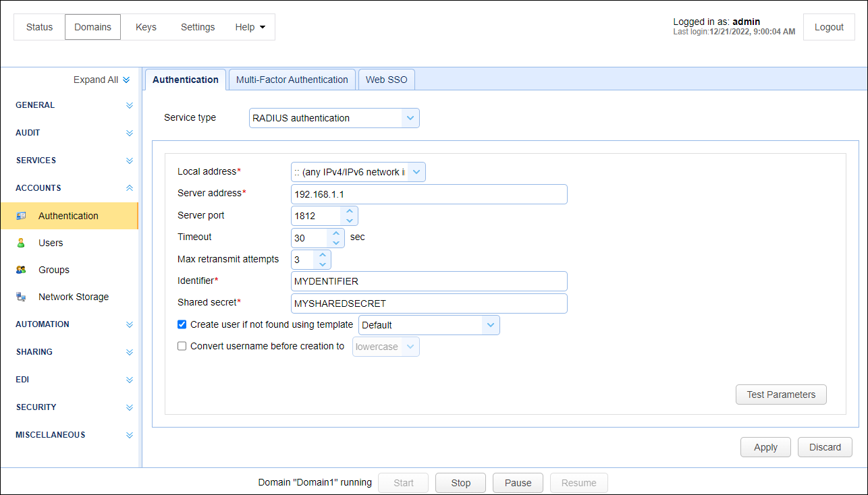868x495 pixels.
Task: Click the Expand All double-chevron icon
Action: pyautogui.click(x=126, y=80)
